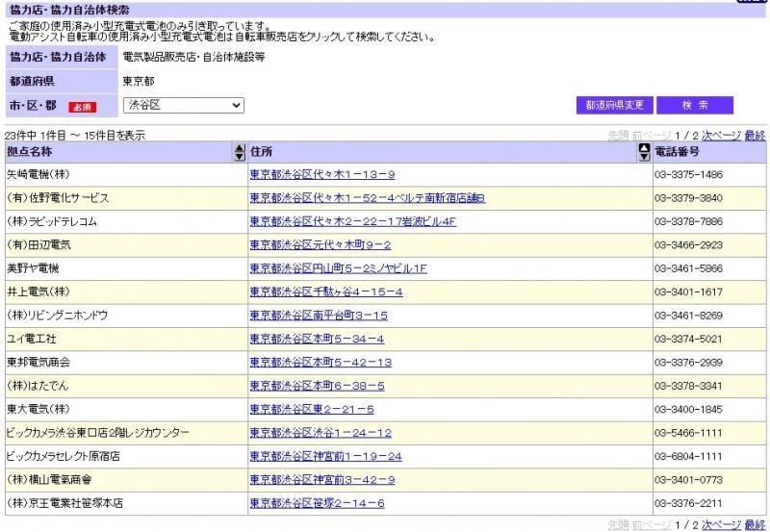
Task: Sort by 住所 descending using down arrow
Action: [x=644, y=157]
